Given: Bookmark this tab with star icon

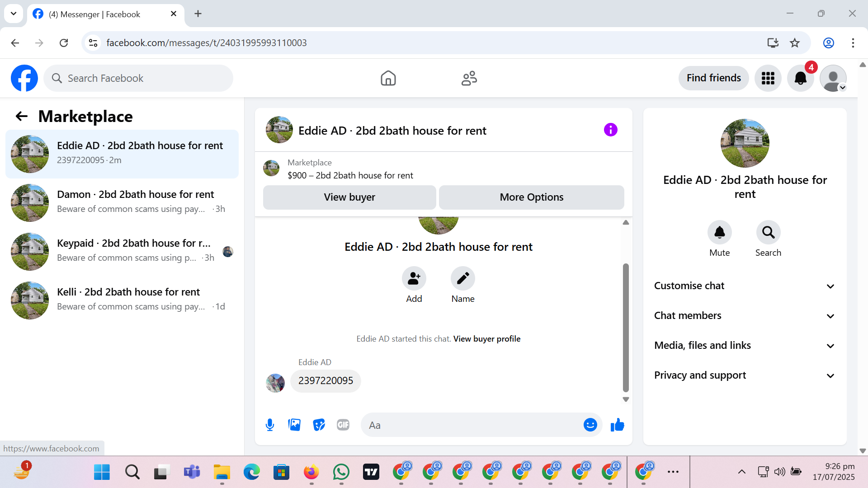Looking at the screenshot, I should (795, 43).
